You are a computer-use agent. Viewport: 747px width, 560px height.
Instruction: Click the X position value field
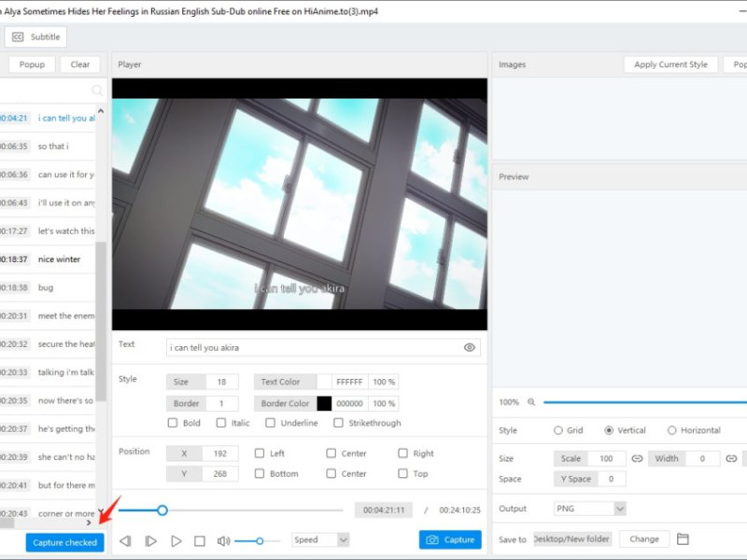220,454
